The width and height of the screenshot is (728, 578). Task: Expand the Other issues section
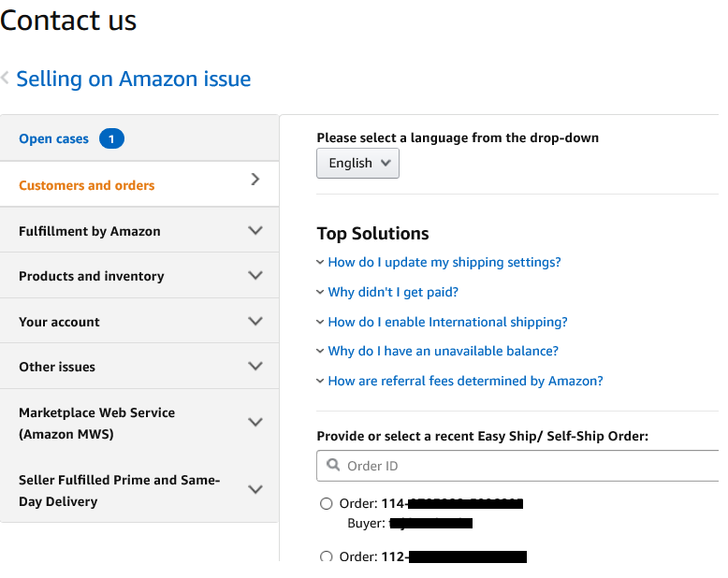coord(255,367)
